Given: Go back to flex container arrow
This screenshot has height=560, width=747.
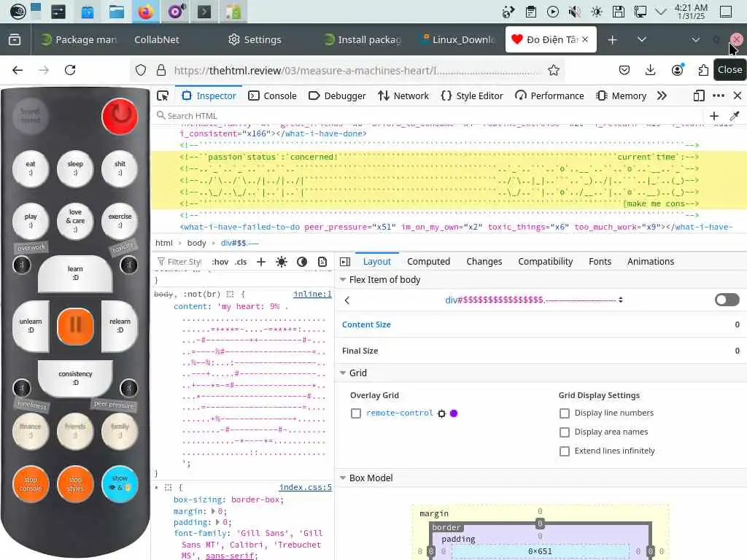Looking at the screenshot, I should [347, 300].
